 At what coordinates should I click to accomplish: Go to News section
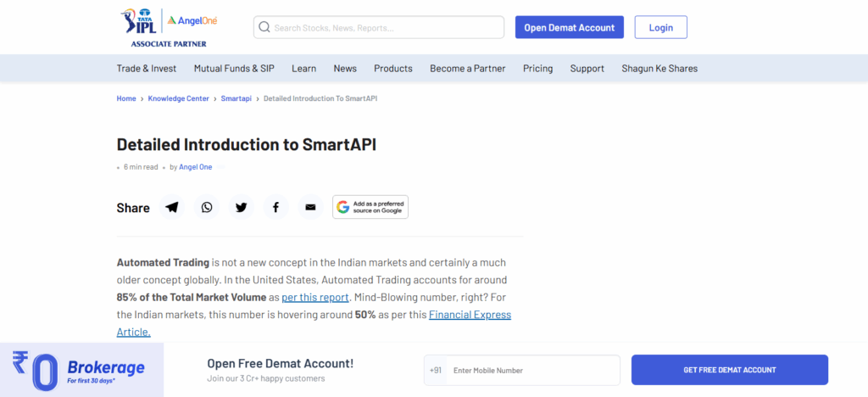pyautogui.click(x=345, y=69)
